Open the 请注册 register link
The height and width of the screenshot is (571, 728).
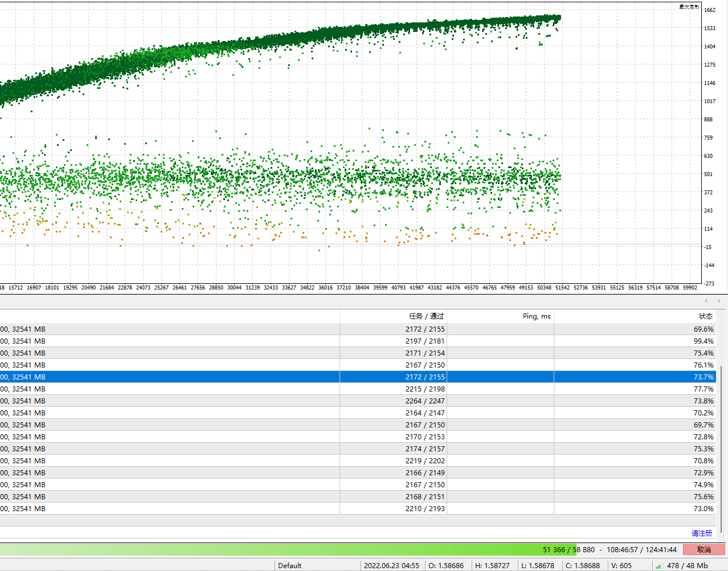point(701,533)
